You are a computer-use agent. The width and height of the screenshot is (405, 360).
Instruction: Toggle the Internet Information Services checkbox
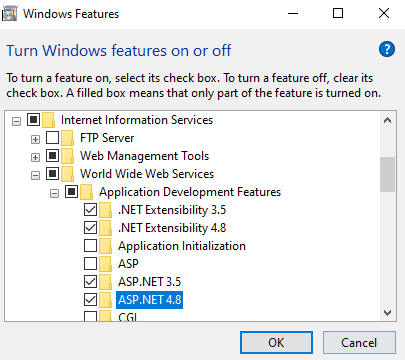[x=33, y=119]
